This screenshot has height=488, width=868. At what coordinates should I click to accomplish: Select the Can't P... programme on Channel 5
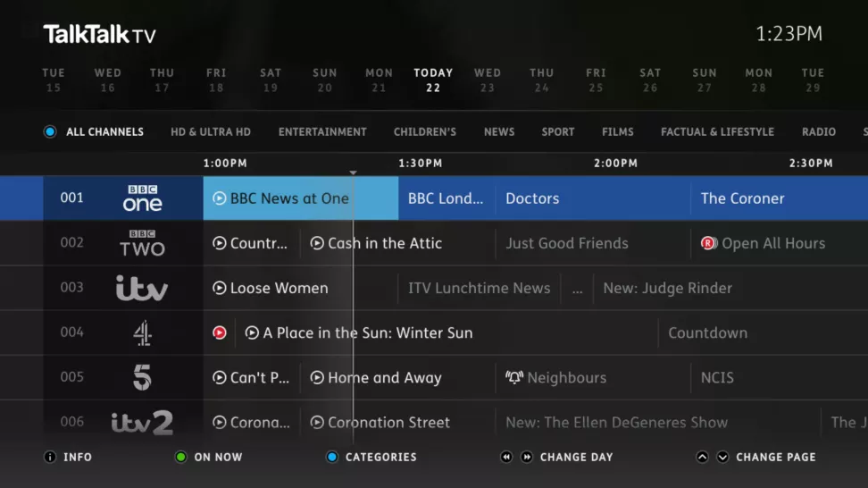tap(252, 378)
